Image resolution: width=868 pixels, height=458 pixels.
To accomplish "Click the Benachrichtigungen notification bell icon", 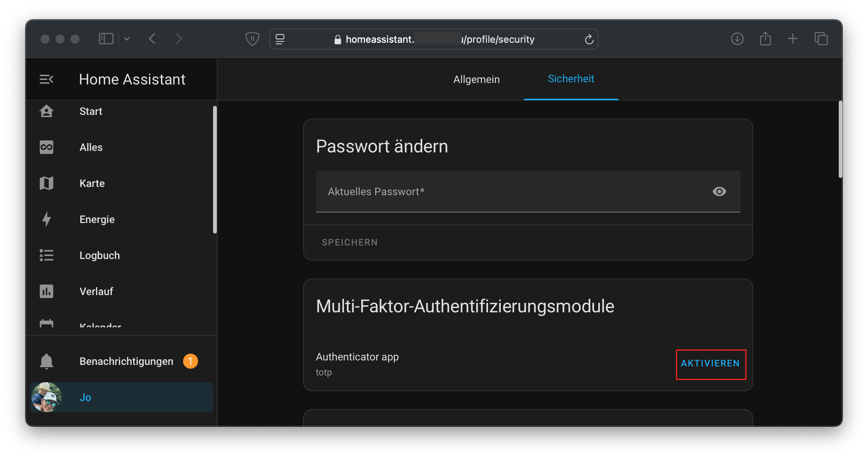I will click(47, 360).
